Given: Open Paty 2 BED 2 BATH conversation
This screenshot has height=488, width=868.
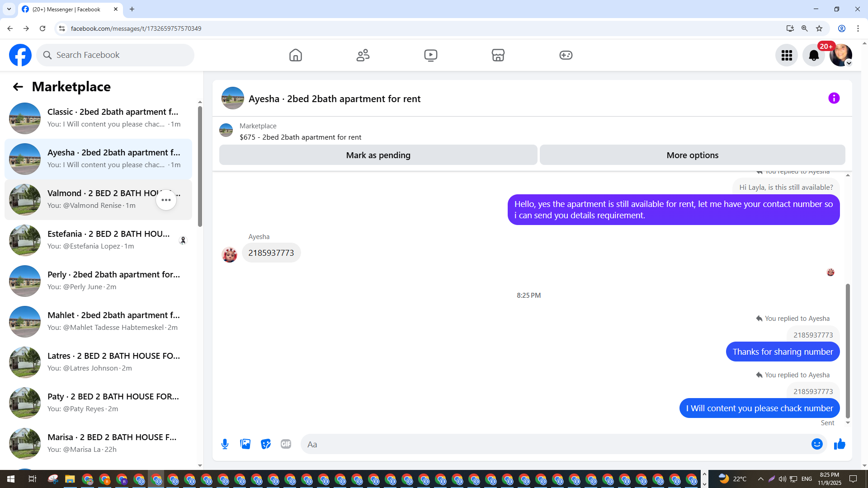Looking at the screenshot, I should tap(98, 403).
